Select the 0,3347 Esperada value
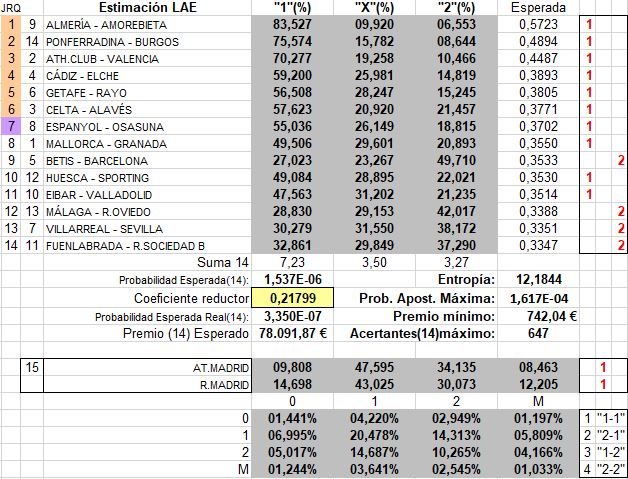 coord(538,246)
